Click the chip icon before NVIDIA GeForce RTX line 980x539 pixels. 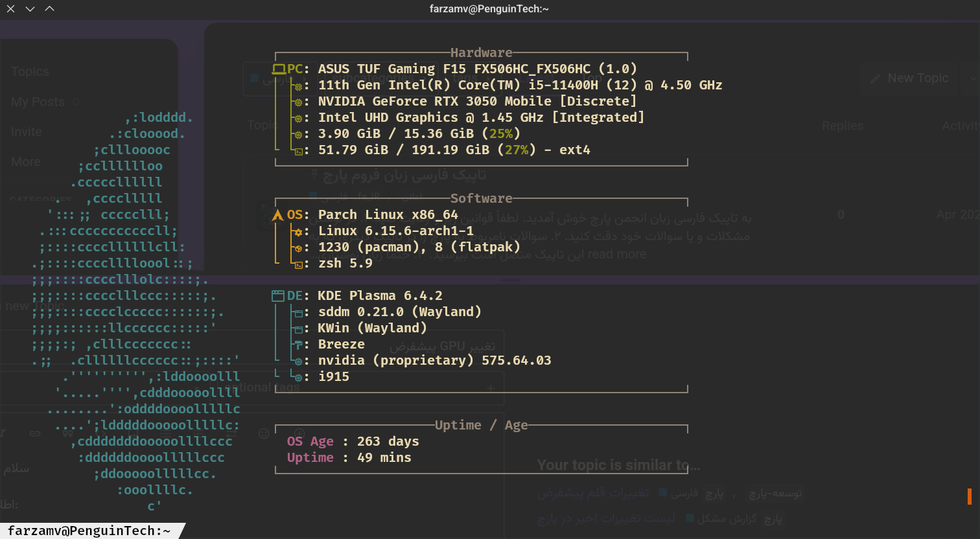click(x=298, y=102)
